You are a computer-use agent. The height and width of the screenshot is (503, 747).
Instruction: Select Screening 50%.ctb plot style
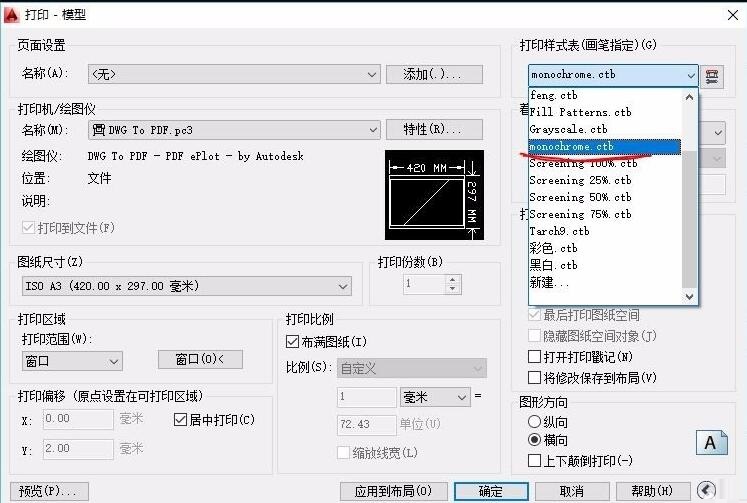(x=605, y=197)
